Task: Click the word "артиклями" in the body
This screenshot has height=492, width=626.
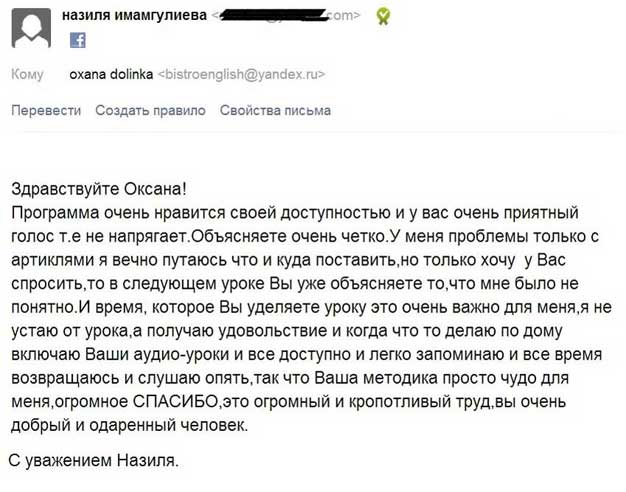Action: tap(52, 260)
